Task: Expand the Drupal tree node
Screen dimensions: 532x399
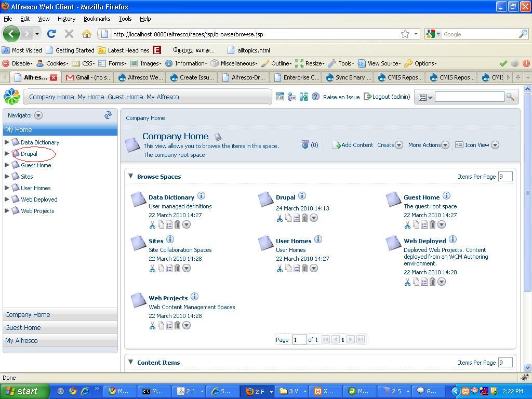Action: tap(7, 154)
